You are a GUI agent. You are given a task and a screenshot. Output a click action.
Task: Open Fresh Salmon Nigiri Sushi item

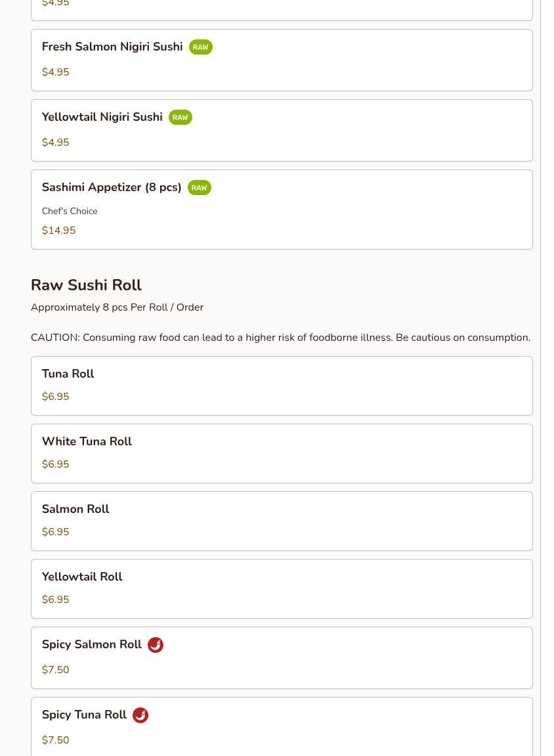pos(112,47)
